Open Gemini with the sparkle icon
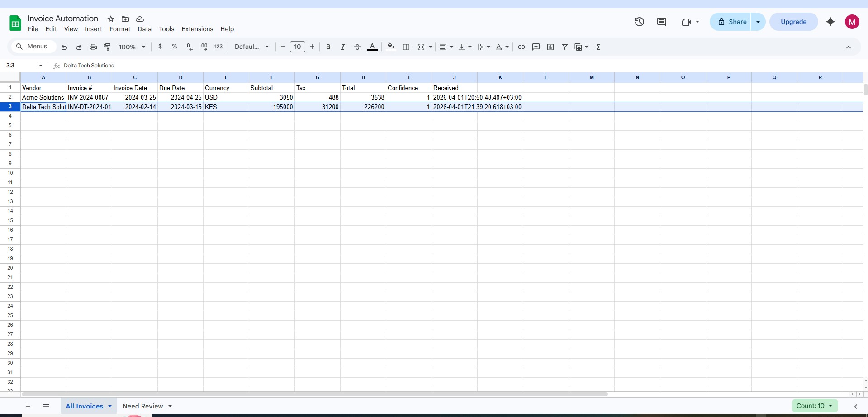The width and height of the screenshot is (868, 417). pyautogui.click(x=830, y=21)
